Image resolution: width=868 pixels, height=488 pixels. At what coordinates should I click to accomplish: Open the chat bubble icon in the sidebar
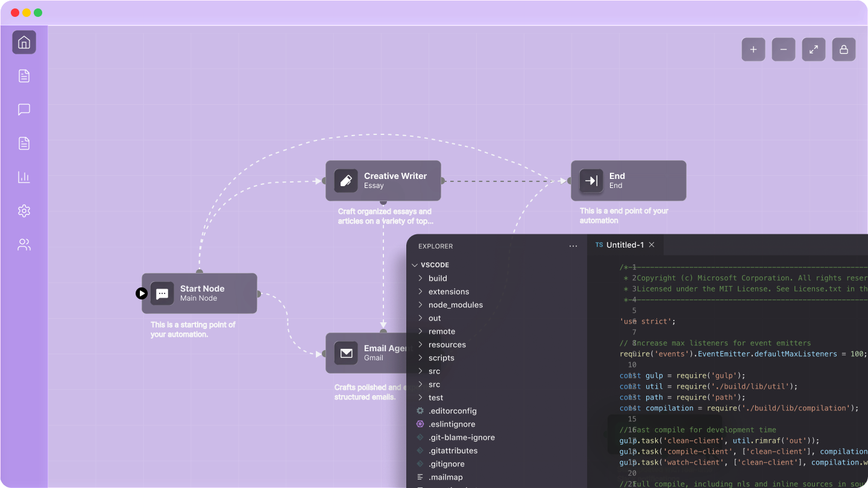pyautogui.click(x=24, y=110)
